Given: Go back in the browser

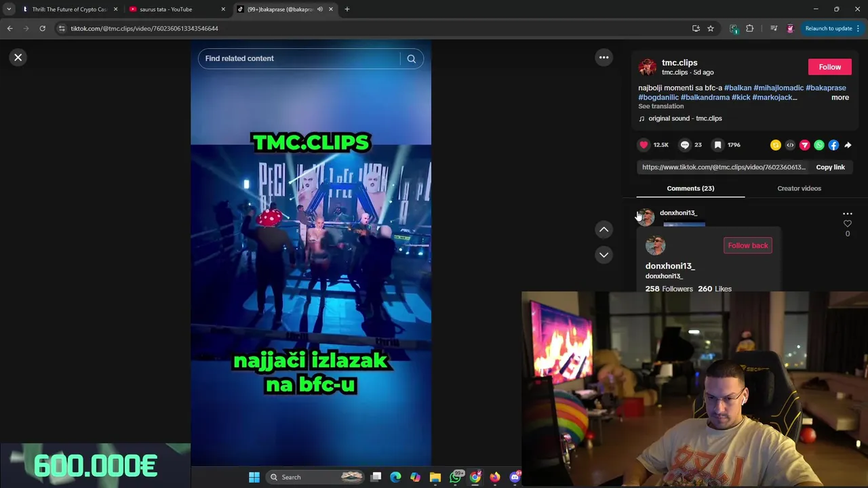Looking at the screenshot, I should [x=9, y=28].
